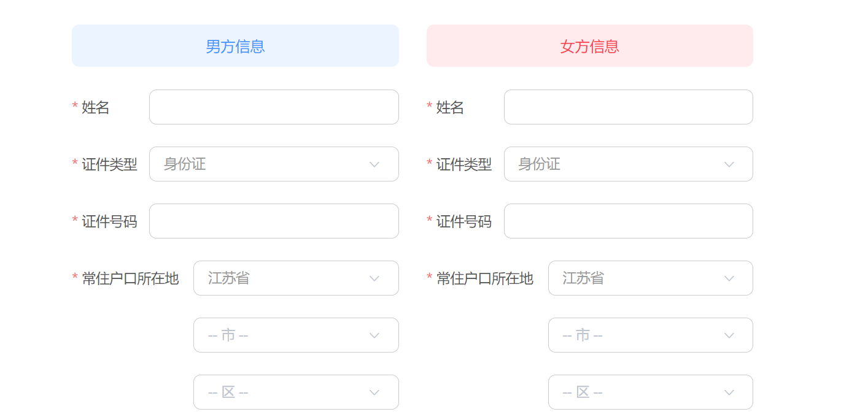
Task: Open male 证件类型 dropdown showing 身份证
Action: [x=274, y=164]
